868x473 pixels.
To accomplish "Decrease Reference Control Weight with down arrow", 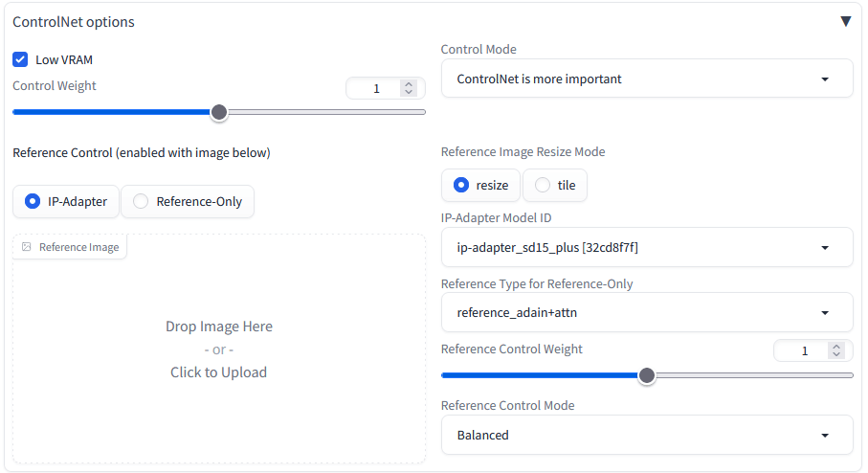I will [x=837, y=355].
